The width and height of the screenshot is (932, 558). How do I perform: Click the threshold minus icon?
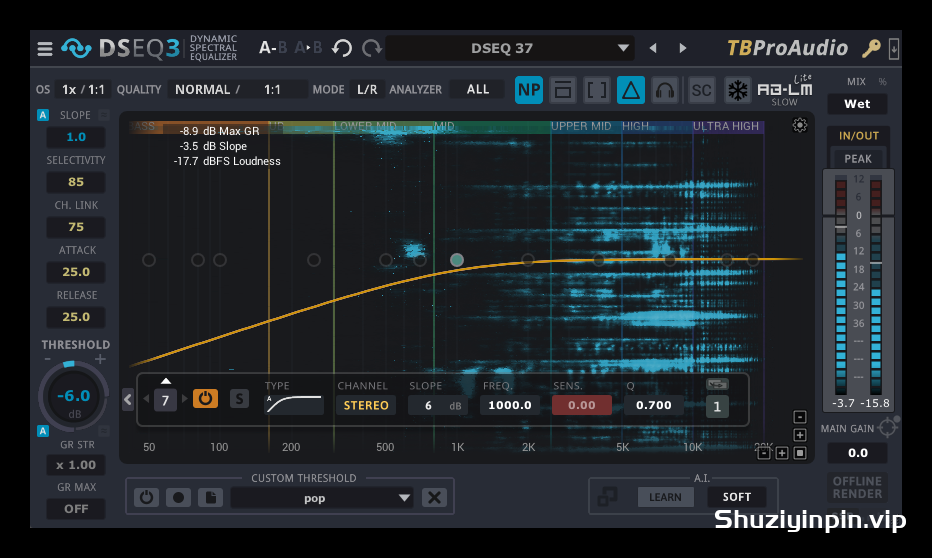click(48, 359)
